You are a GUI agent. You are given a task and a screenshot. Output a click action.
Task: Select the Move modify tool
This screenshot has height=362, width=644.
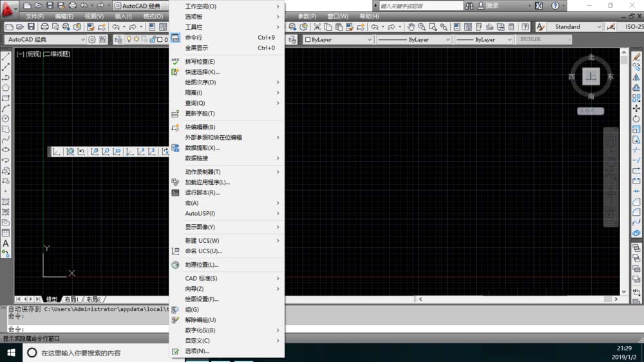[x=636, y=108]
